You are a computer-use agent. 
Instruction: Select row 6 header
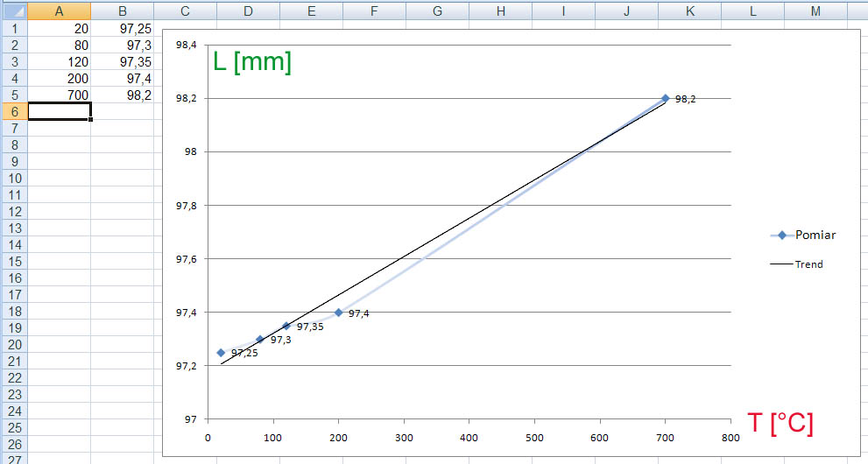click(x=13, y=111)
